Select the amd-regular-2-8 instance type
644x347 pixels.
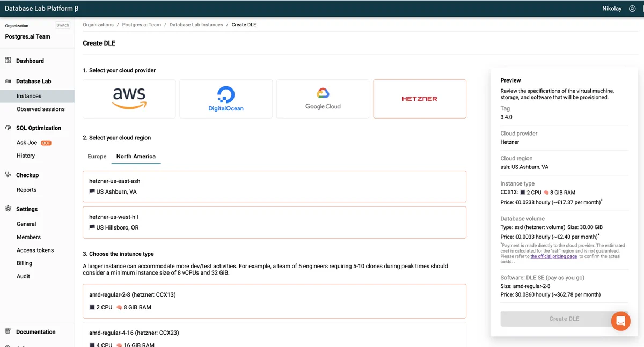click(x=274, y=301)
